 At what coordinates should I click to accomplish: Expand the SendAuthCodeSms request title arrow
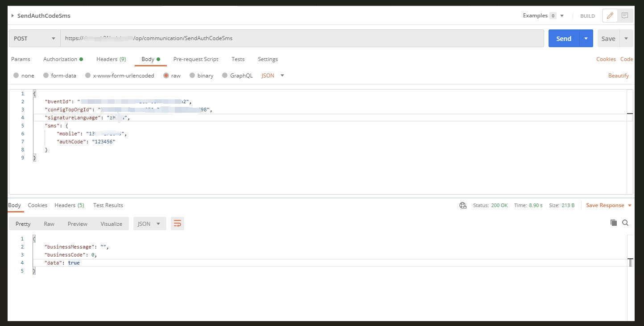12,16
